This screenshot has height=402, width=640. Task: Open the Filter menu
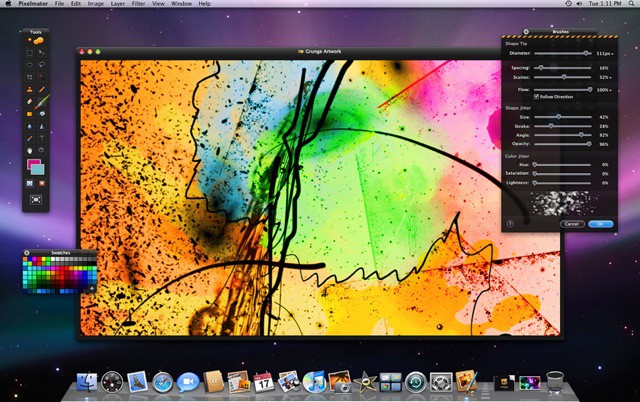click(137, 5)
